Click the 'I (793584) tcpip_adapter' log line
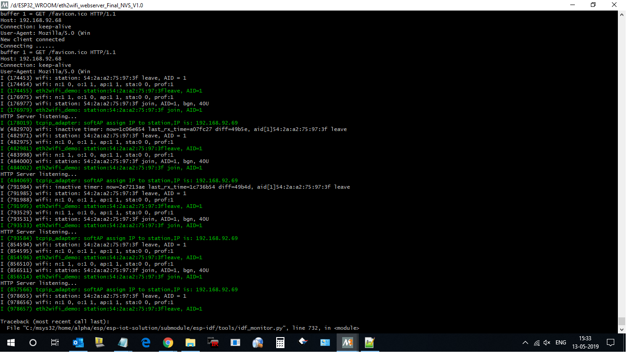This screenshot has height=360, width=644. coord(119,238)
